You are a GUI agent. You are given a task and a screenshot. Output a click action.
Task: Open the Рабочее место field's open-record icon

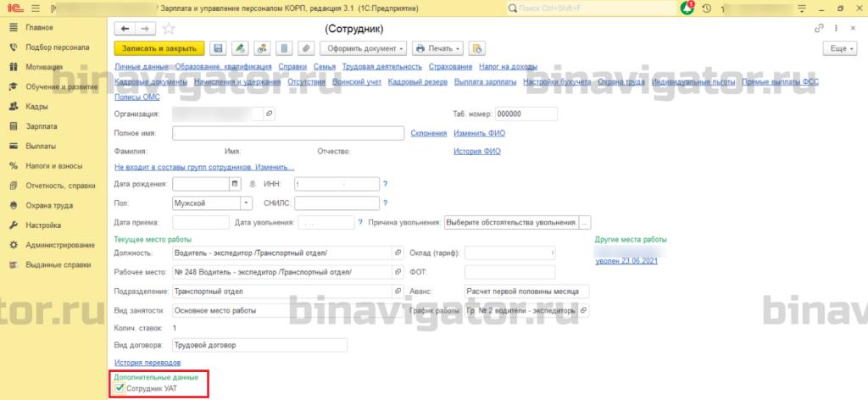(398, 272)
